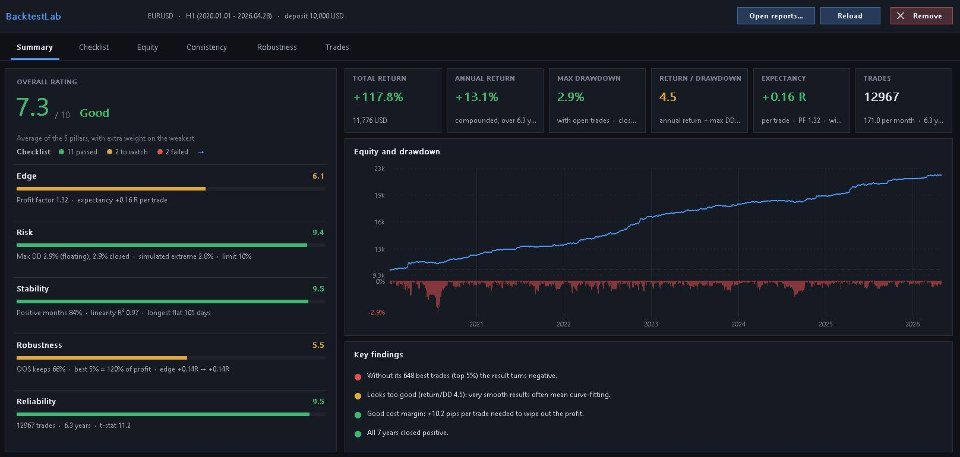Screen dimensions: 960x457
Task: Select the 'Good cost margin' finding text
Action: pyautogui.click(x=475, y=414)
